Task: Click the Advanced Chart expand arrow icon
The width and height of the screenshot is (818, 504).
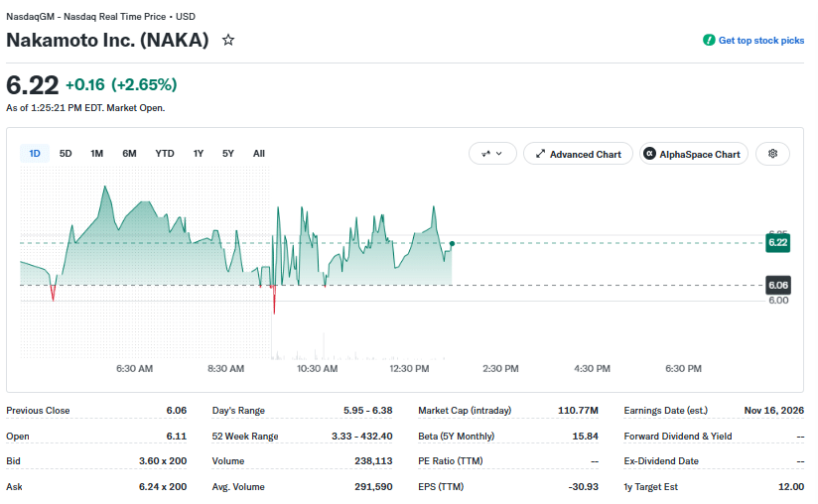Action: (x=540, y=154)
